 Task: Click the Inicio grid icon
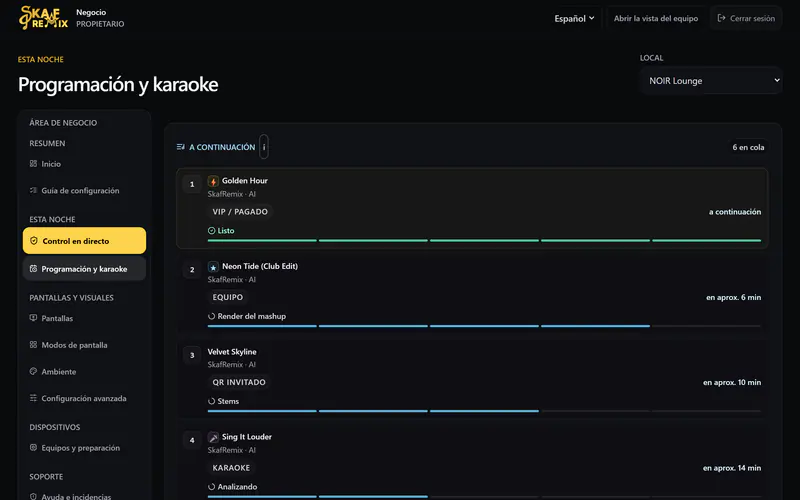click(x=33, y=164)
